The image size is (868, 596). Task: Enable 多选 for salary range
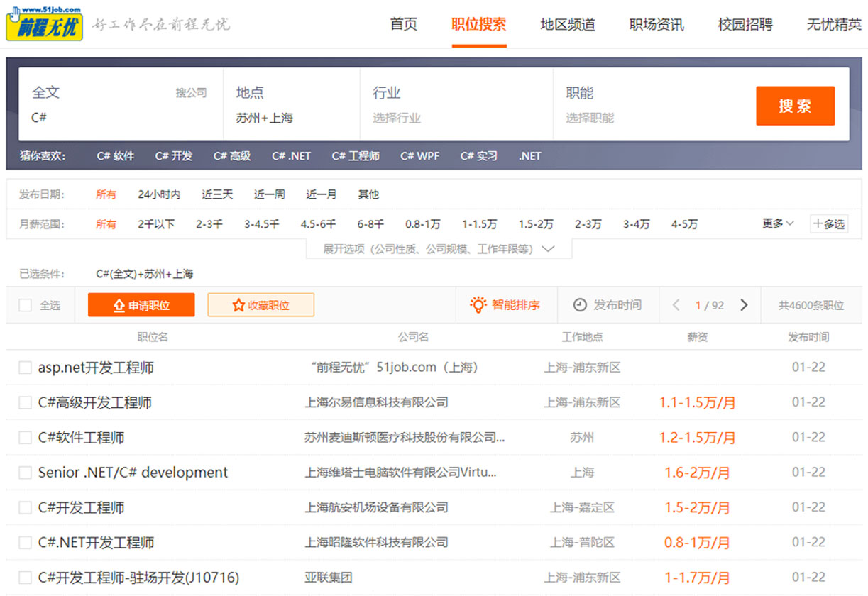pos(829,224)
